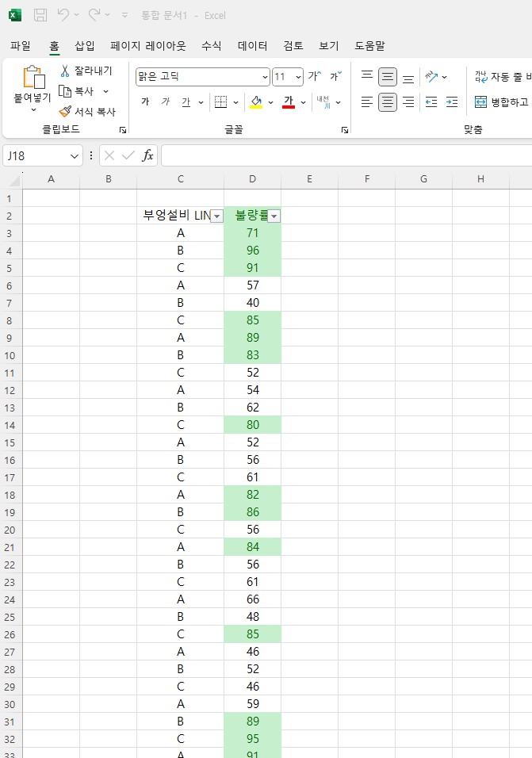
Task: Click increase indent icon
Action: (x=452, y=102)
